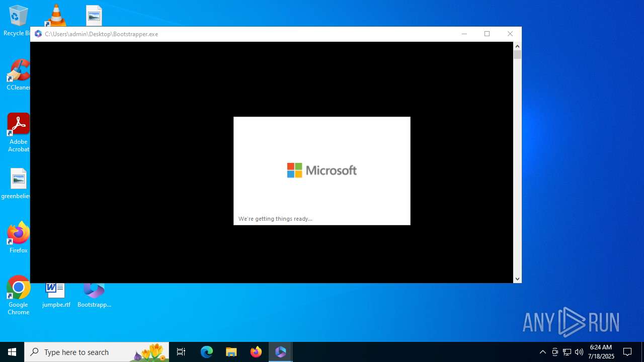Open the taskbar clock and date
Viewport: 644px width, 362px height.
click(x=601, y=352)
